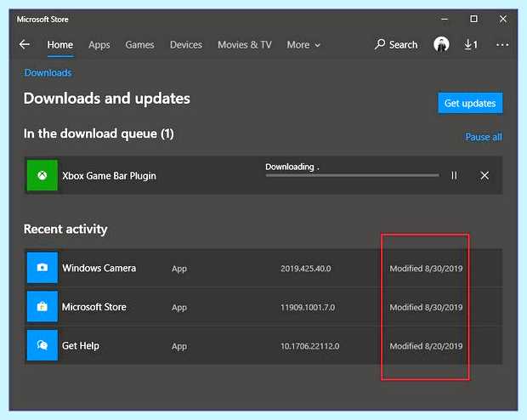Viewport: 527px width, 420px height.
Task: Pause the Xbox Game Bar Plugin download
Action: click(x=454, y=175)
